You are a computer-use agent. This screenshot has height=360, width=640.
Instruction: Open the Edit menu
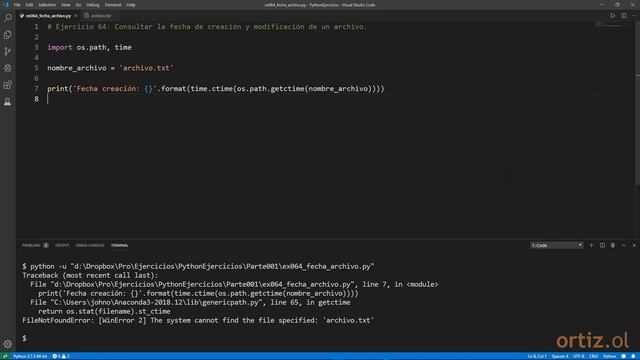(x=29, y=5)
